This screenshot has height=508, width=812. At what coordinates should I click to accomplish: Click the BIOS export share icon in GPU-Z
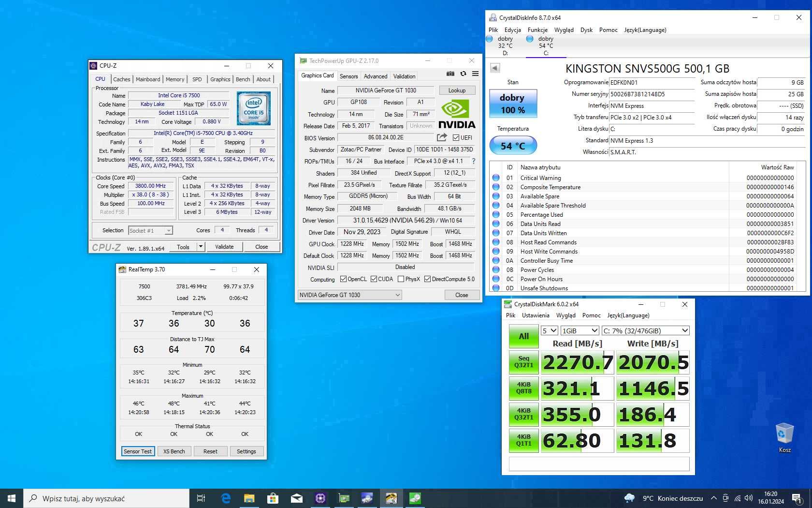click(442, 137)
